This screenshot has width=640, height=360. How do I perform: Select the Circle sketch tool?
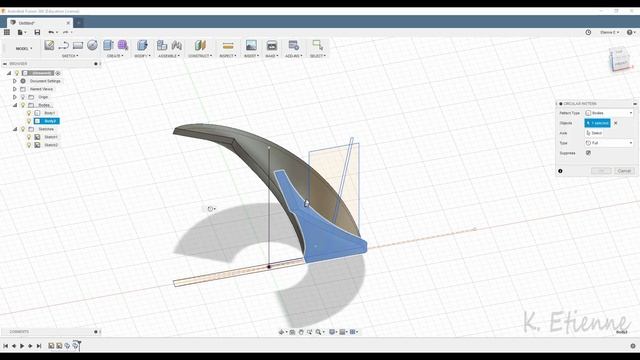tap(92, 45)
